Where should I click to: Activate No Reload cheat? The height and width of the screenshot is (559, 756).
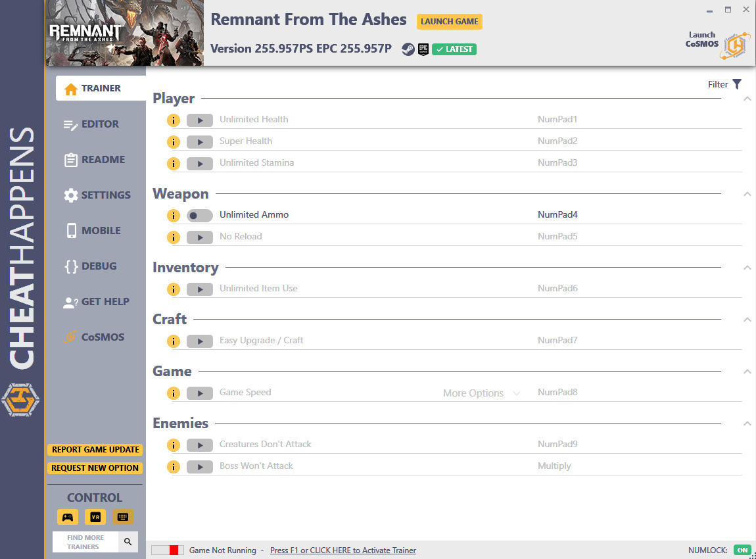click(x=200, y=237)
